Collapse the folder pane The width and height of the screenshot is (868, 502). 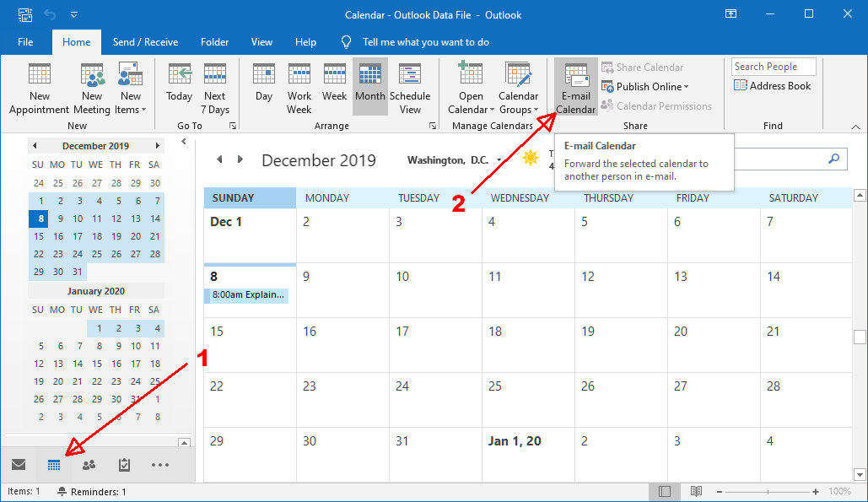[x=184, y=142]
